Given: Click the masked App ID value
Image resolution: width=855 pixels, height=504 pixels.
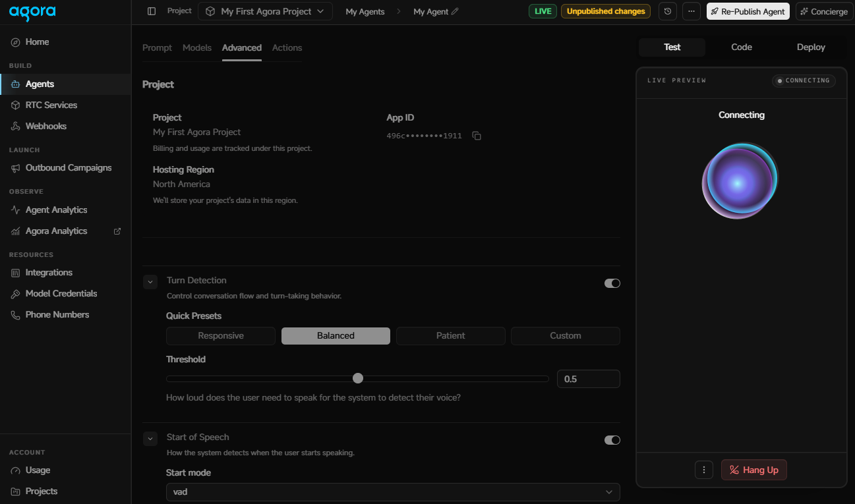Looking at the screenshot, I should pos(424,136).
